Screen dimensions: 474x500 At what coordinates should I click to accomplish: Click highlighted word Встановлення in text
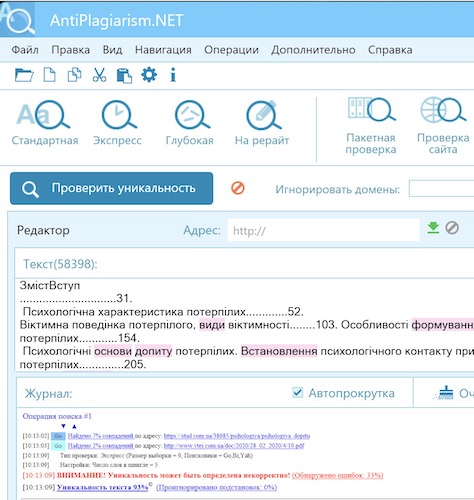point(279,351)
